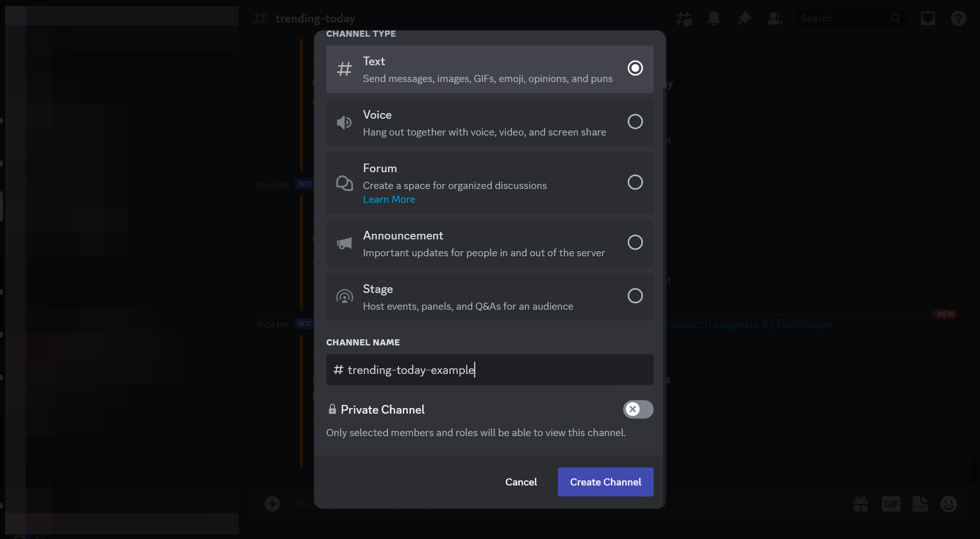Open Threads icon in channel header

click(x=684, y=19)
